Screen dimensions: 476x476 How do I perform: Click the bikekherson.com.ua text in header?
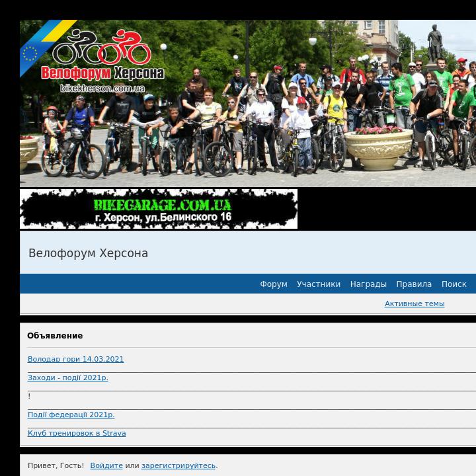click(x=102, y=89)
